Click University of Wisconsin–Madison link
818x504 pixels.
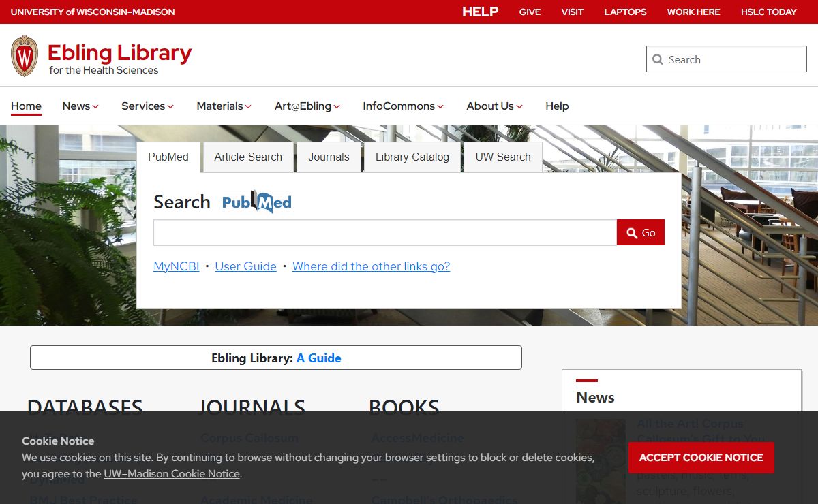click(93, 12)
